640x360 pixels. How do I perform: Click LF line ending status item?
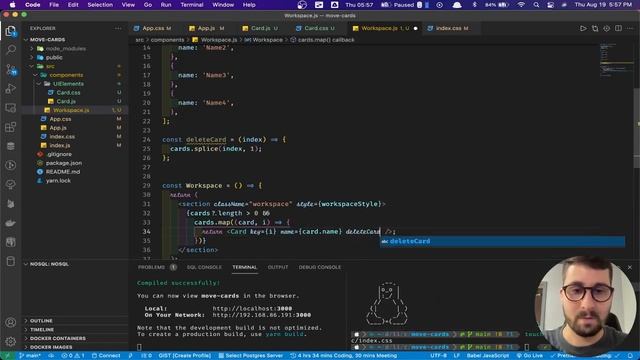click(457, 356)
